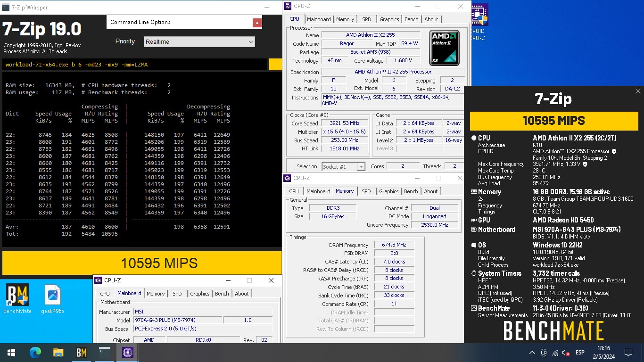Close the Command Line Options popup
Image resolution: width=644 pixels, height=362 pixels.
click(256, 23)
